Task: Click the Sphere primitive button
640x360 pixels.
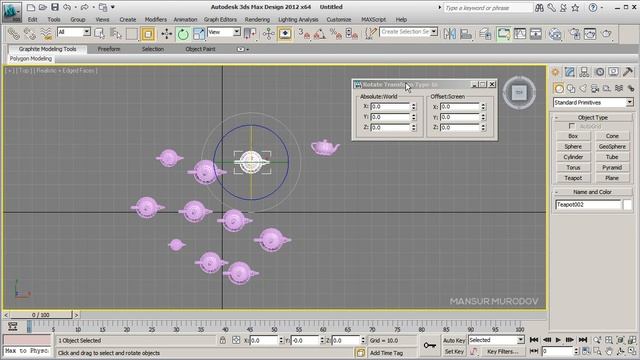Action: pyautogui.click(x=573, y=147)
